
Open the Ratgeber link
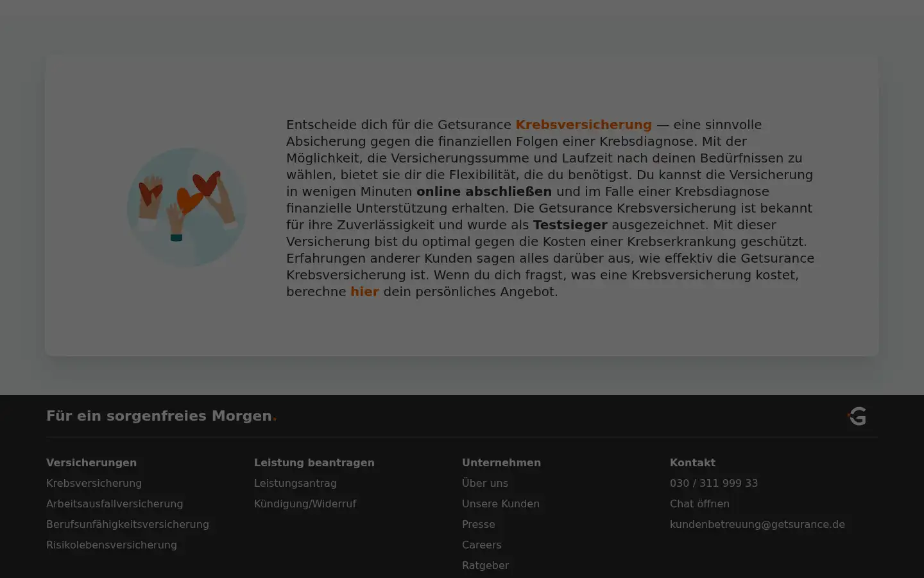click(x=485, y=565)
